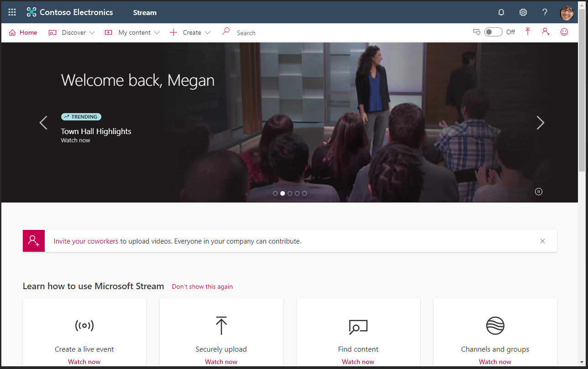Click the Invite your coworkers link
The width and height of the screenshot is (588, 369).
click(86, 241)
